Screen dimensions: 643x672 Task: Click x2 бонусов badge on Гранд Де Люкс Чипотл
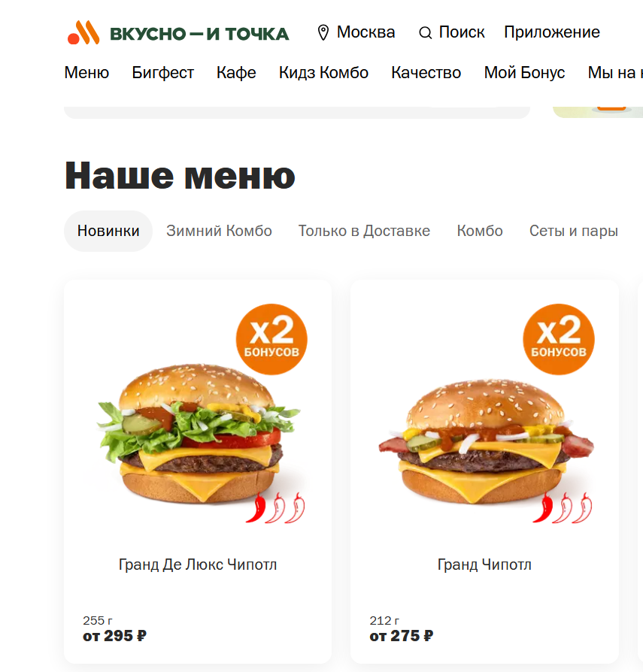(x=271, y=340)
